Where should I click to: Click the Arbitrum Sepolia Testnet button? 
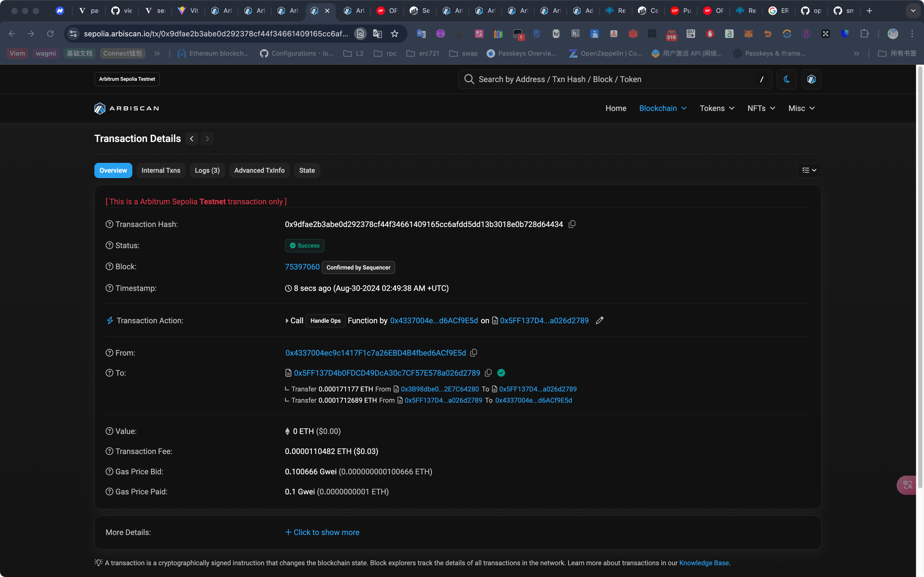click(127, 79)
